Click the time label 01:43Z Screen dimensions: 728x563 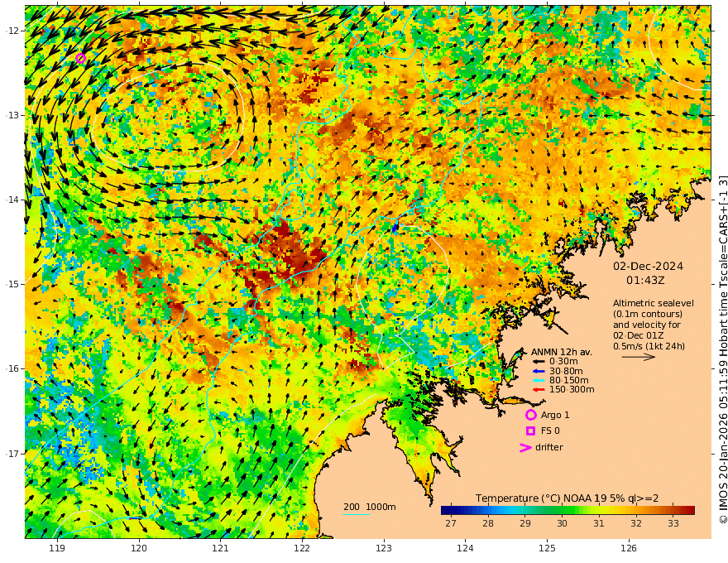[645, 281]
